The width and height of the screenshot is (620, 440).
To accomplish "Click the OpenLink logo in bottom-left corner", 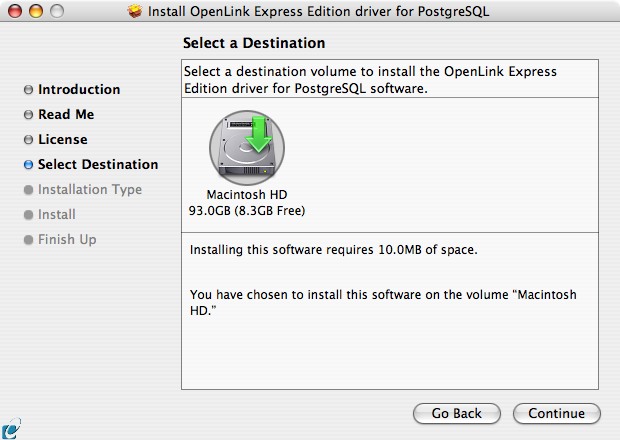I will tap(11, 429).
